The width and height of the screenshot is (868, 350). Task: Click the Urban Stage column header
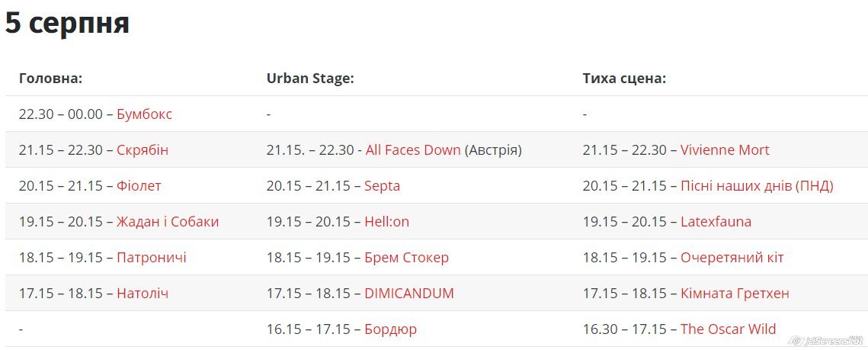[x=310, y=79]
